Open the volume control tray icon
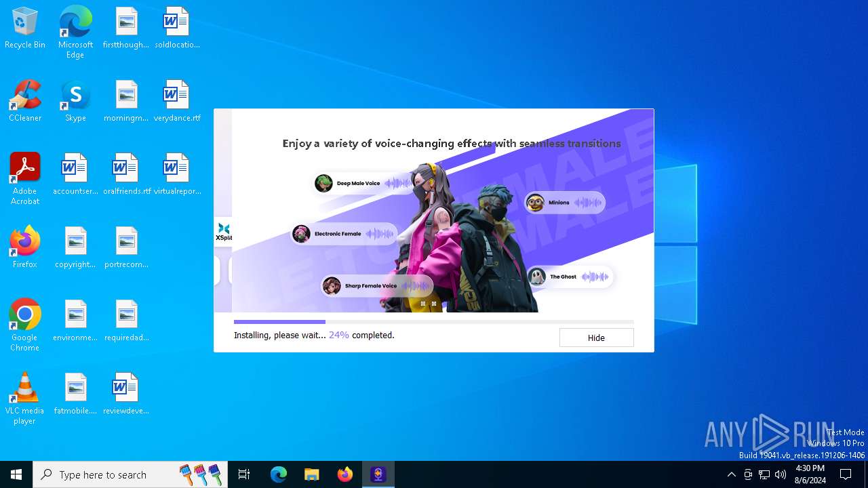This screenshot has height=488, width=868. 781,474
